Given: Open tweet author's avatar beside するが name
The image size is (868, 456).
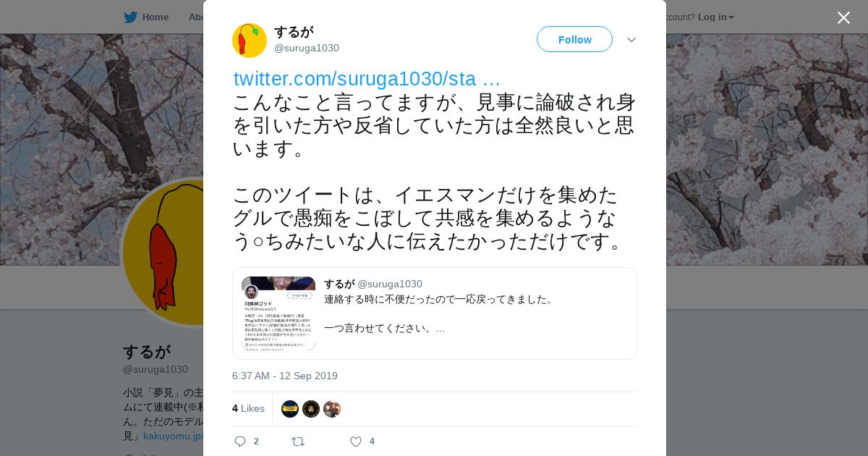Looking at the screenshot, I should click(x=250, y=41).
